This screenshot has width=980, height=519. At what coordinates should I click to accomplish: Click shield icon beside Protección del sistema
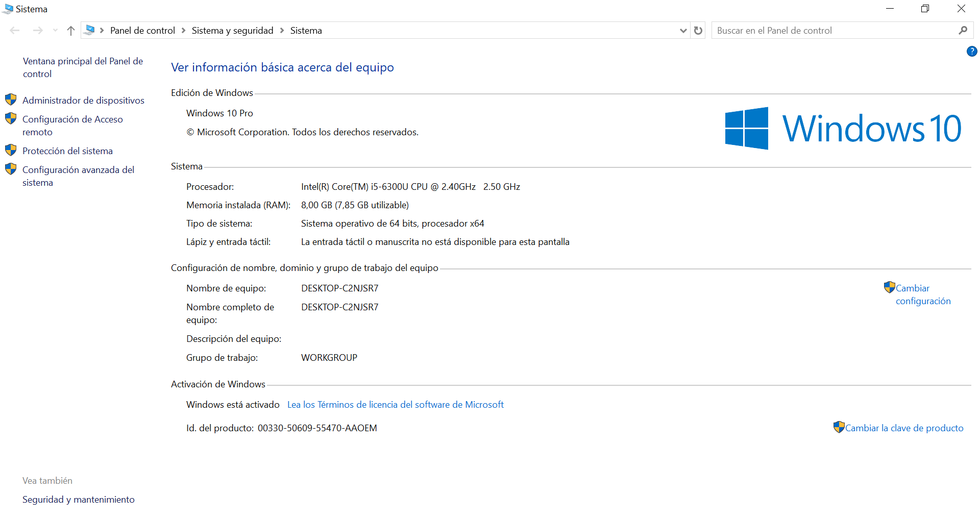[x=11, y=150]
